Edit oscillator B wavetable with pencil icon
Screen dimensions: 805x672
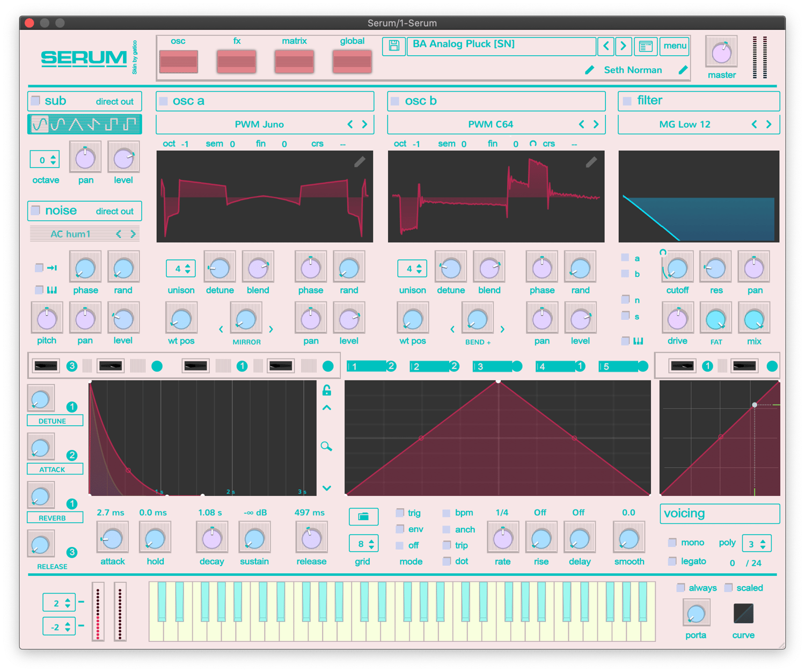point(591,162)
